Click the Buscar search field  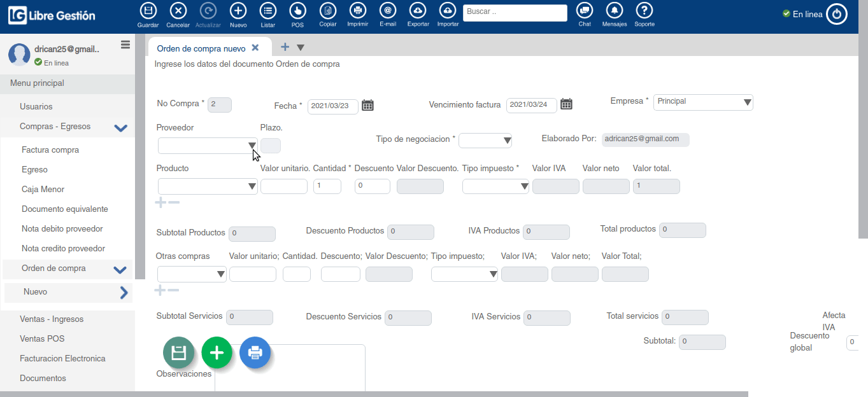[515, 13]
